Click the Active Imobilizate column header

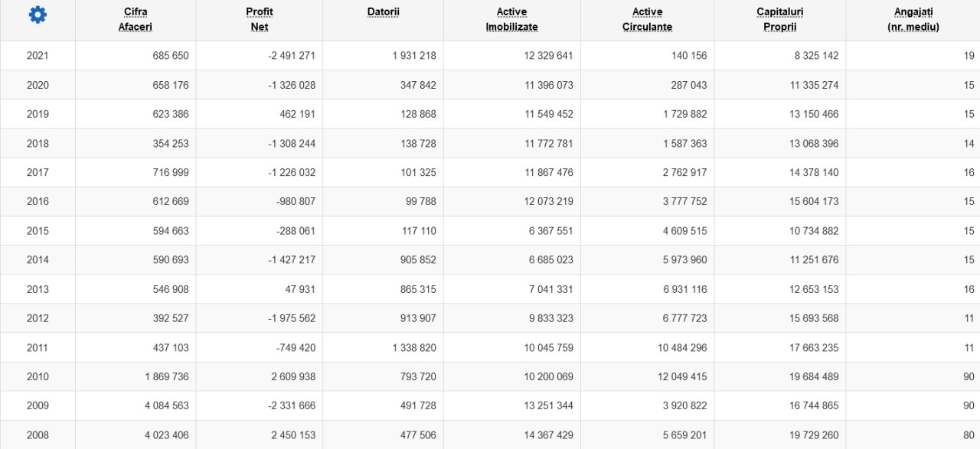[511, 19]
